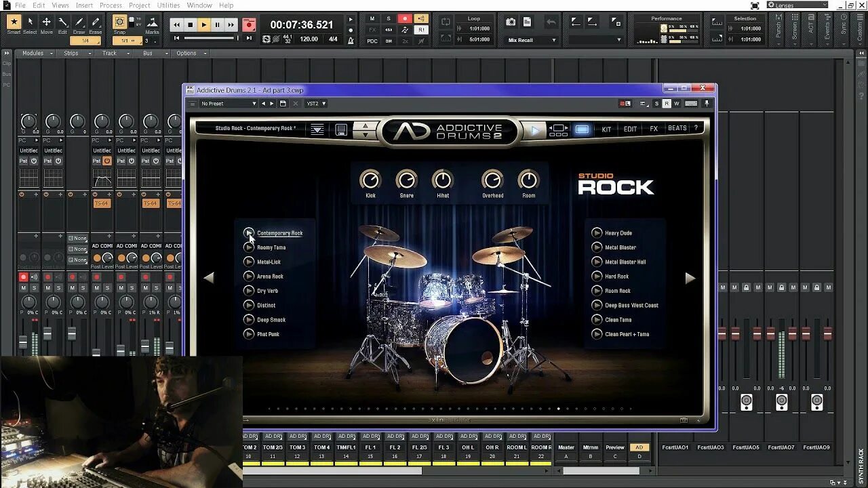Click the Marks icon
The height and width of the screenshot is (488, 868).
click(152, 24)
